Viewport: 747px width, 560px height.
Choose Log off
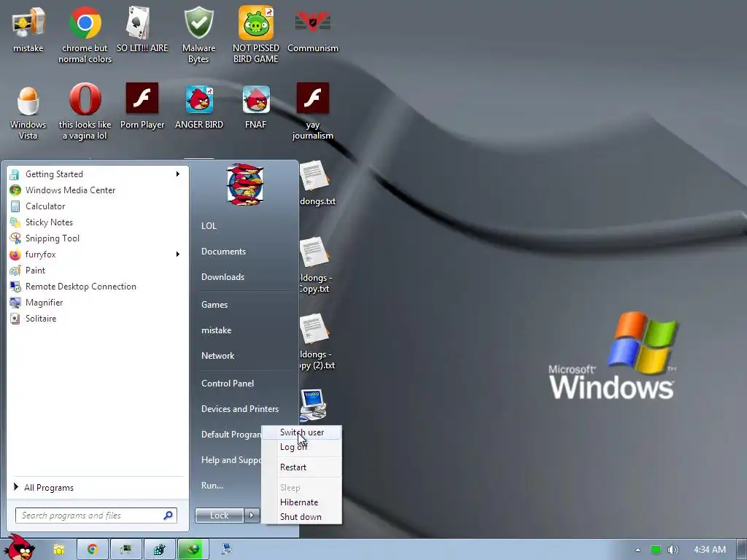pos(302,447)
